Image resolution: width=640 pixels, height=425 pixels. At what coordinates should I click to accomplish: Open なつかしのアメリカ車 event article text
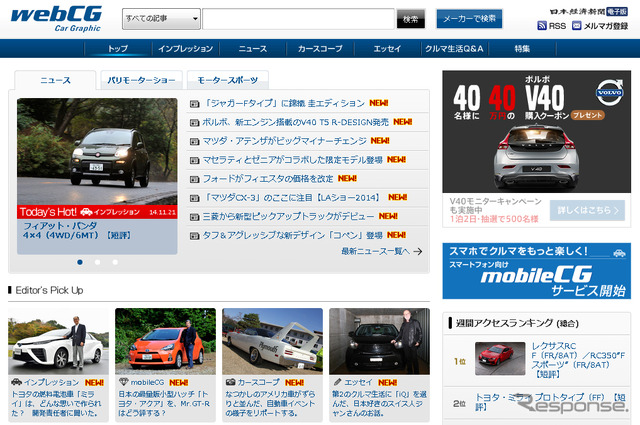tap(270, 403)
